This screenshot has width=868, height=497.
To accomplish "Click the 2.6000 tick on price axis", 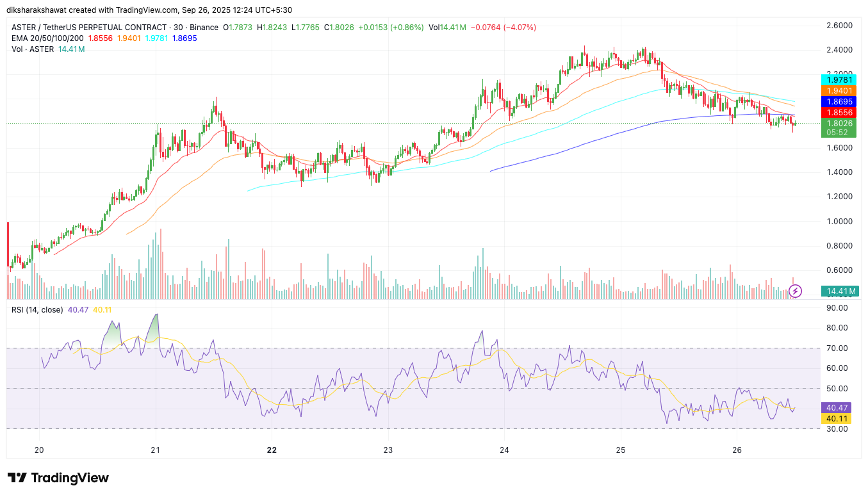I will click(x=839, y=26).
